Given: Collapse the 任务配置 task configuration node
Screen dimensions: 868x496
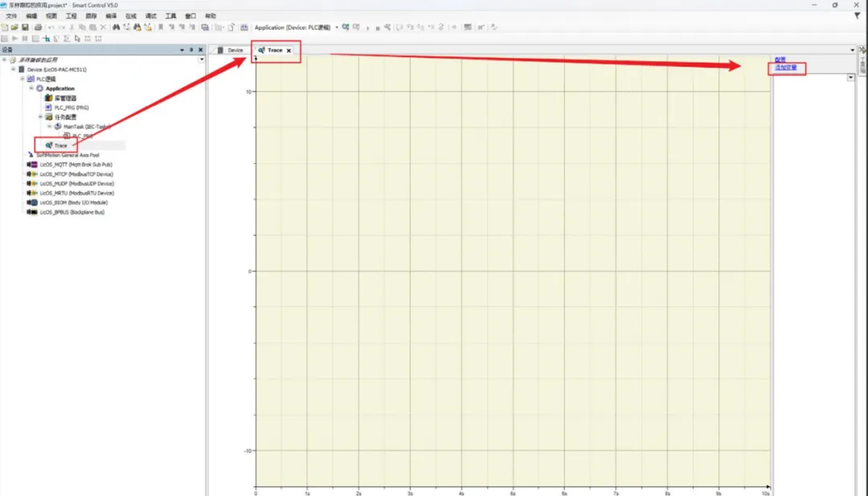Looking at the screenshot, I should tap(40, 117).
